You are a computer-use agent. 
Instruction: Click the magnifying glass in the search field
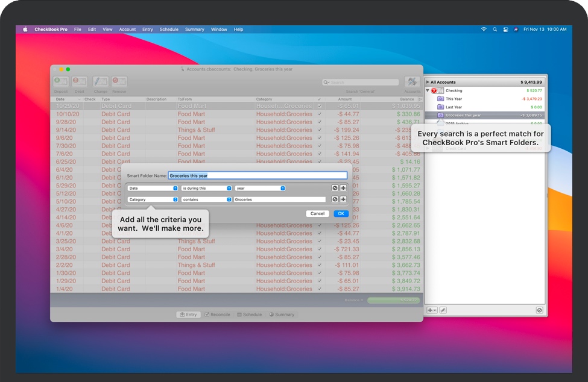coord(325,82)
